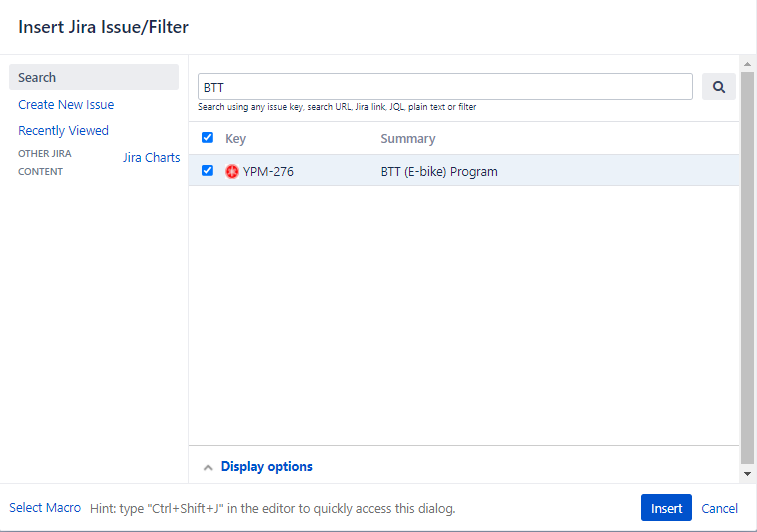Switch to Create New Issue
The width and height of the screenshot is (757, 532).
coord(66,104)
